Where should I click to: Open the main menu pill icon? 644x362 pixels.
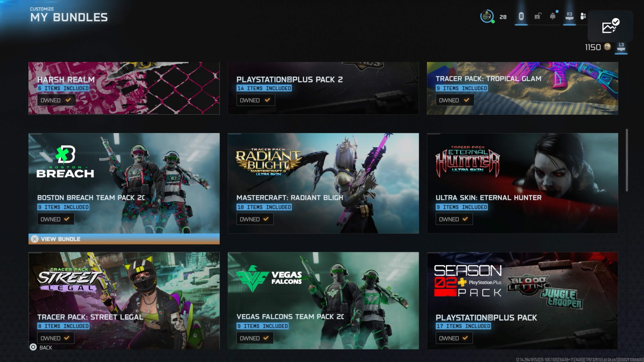click(521, 16)
